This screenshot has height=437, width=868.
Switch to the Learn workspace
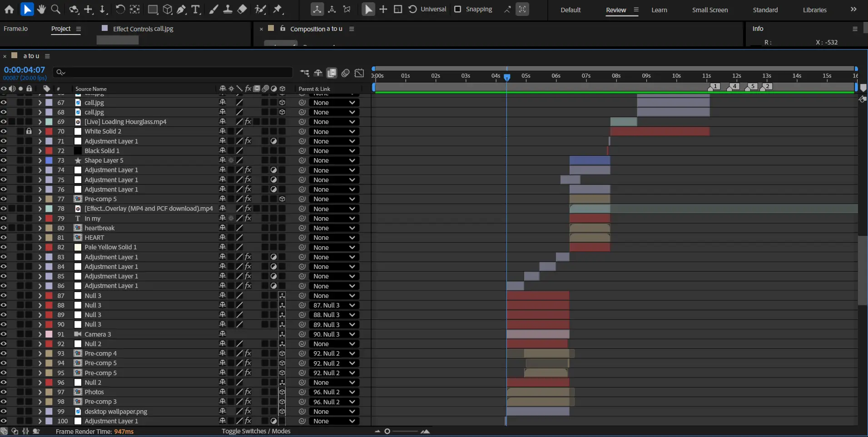tap(659, 10)
